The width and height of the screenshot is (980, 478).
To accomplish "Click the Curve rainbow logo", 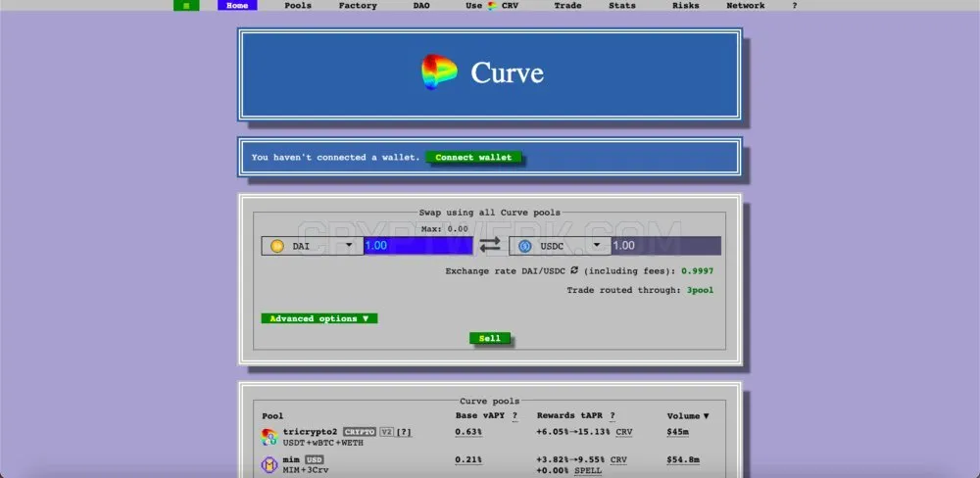I will 439,72.
